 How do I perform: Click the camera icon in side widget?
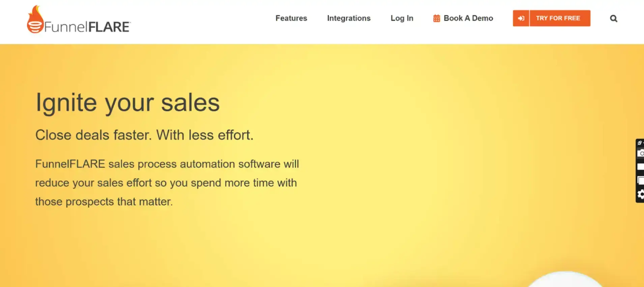[x=640, y=153]
